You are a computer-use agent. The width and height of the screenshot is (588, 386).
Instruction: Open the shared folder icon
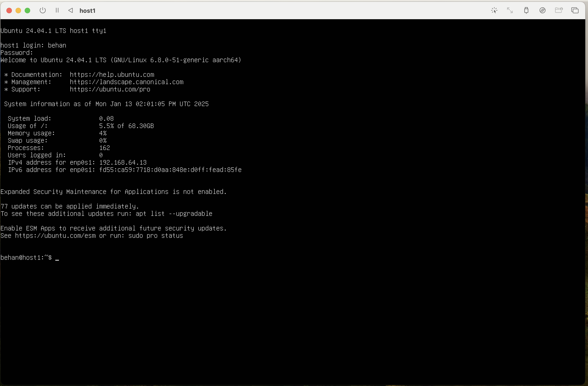pyautogui.click(x=559, y=10)
